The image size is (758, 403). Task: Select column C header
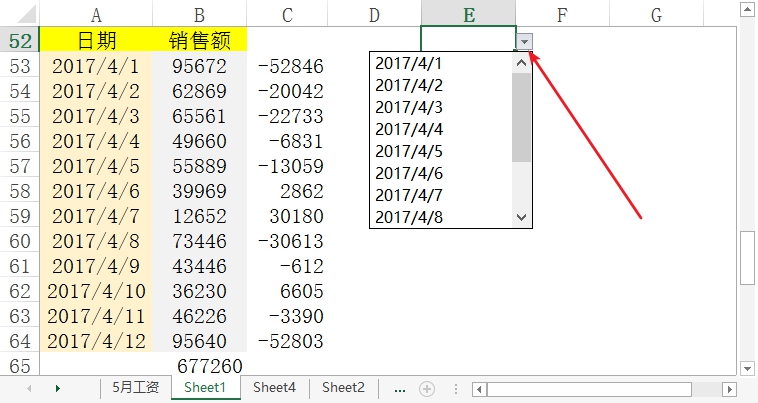287,14
